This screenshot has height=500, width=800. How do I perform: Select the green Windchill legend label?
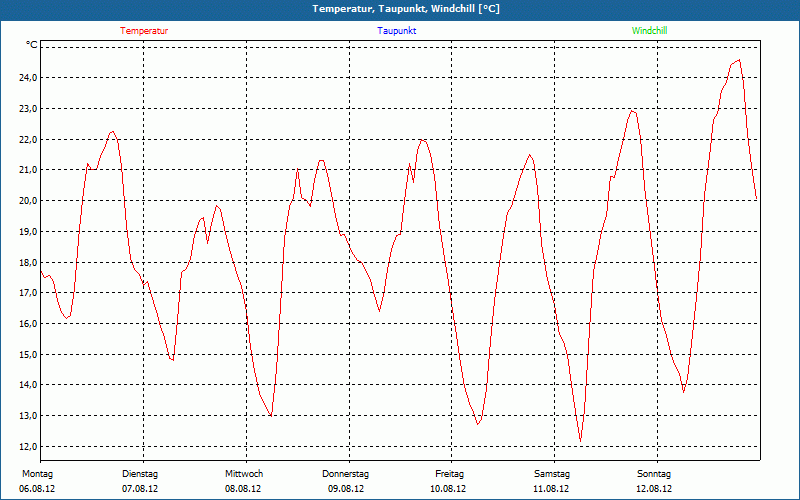tap(649, 31)
